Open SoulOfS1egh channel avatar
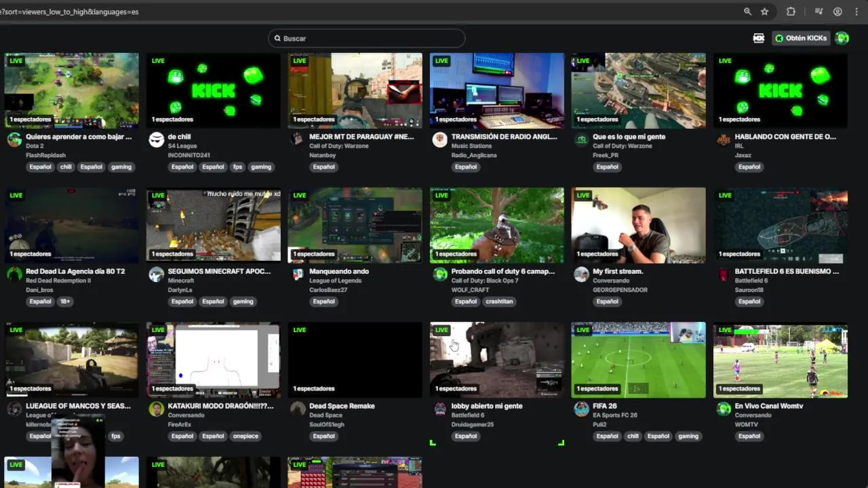 point(297,409)
